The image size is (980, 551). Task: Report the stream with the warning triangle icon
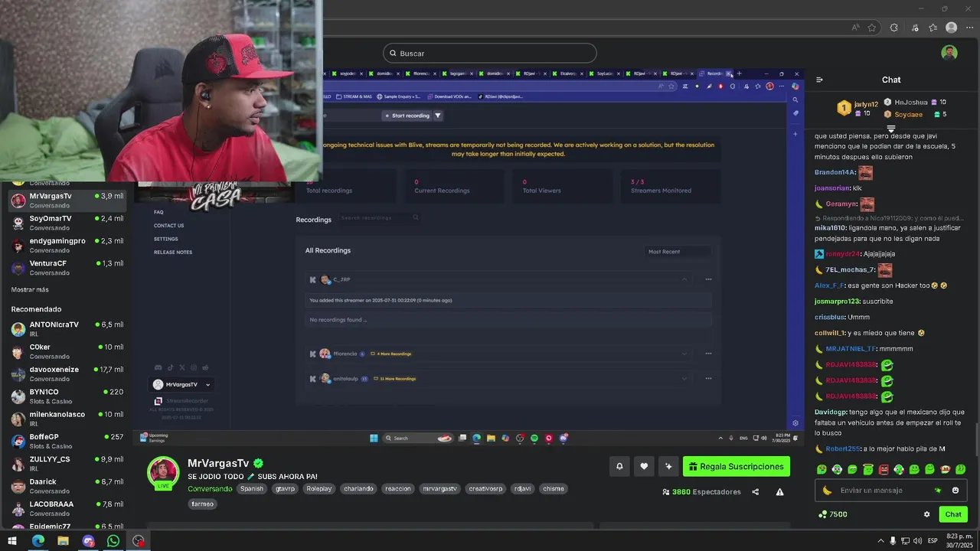(779, 492)
